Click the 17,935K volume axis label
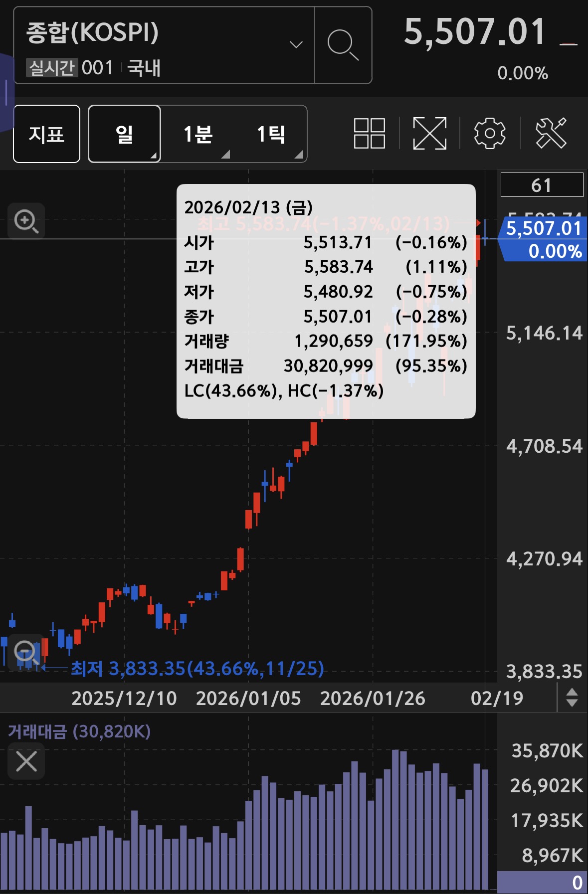 (547, 820)
